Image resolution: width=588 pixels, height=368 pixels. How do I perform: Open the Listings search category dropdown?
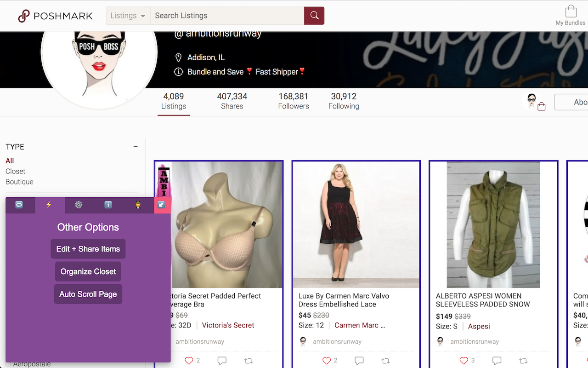coord(128,16)
